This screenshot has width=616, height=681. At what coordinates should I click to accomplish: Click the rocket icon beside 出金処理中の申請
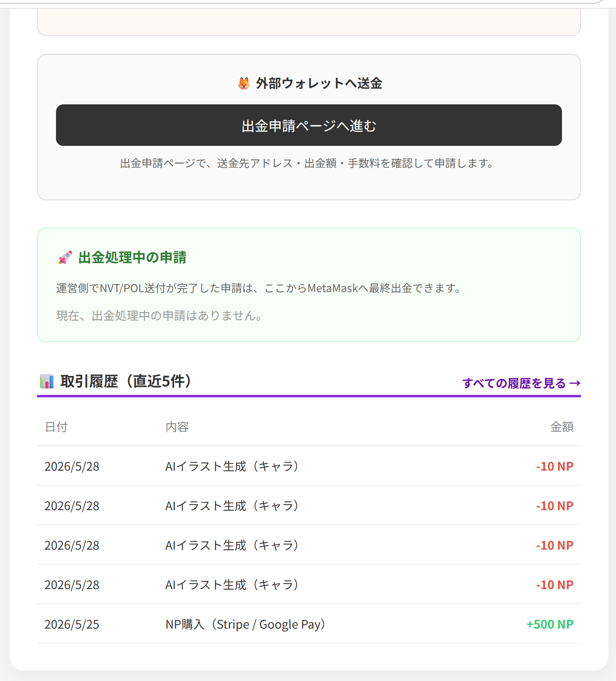point(65,257)
